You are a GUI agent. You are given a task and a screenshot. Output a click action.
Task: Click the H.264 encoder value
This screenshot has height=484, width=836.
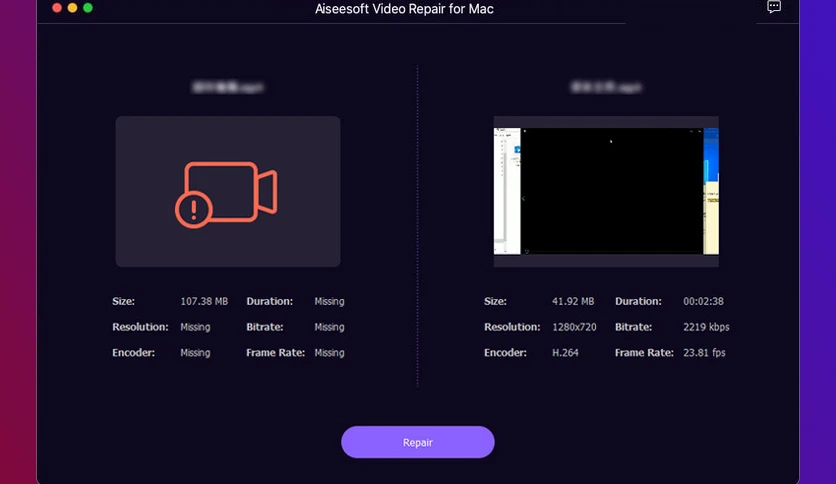click(x=565, y=352)
